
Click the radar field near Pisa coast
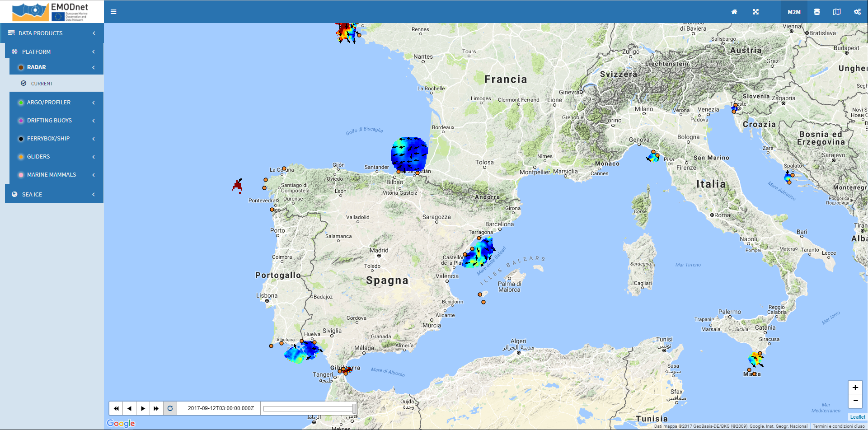653,157
